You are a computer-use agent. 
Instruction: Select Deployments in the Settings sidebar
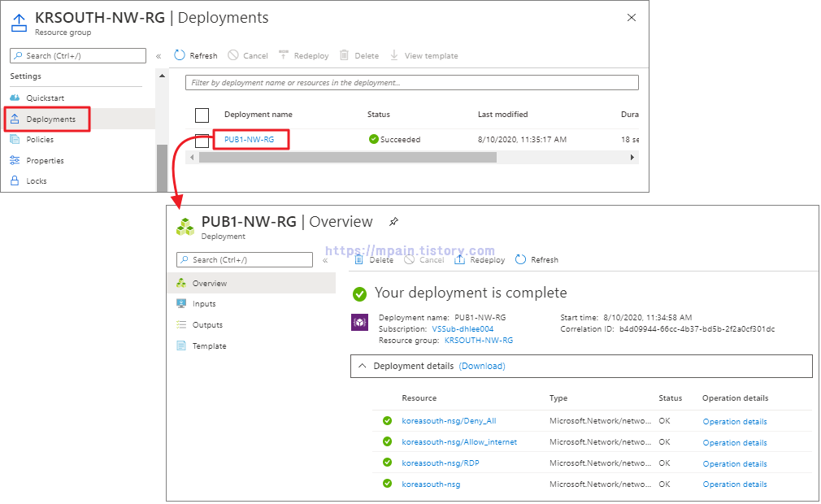point(50,119)
